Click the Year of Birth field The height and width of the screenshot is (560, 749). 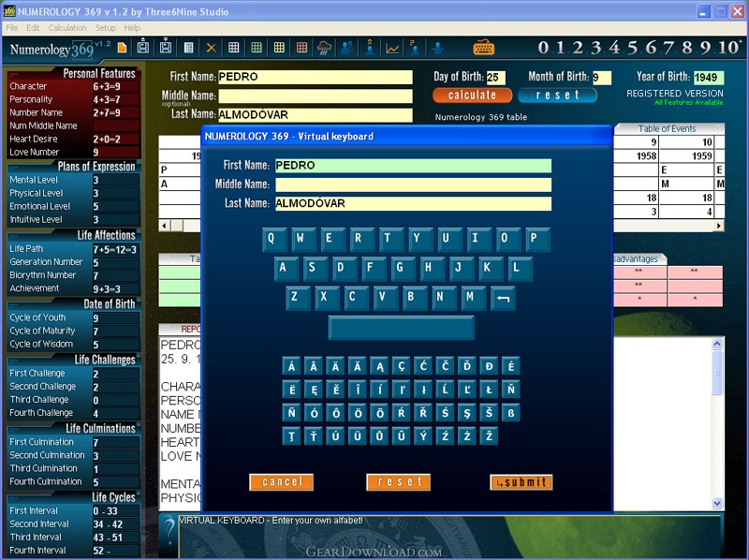pyautogui.click(x=709, y=78)
